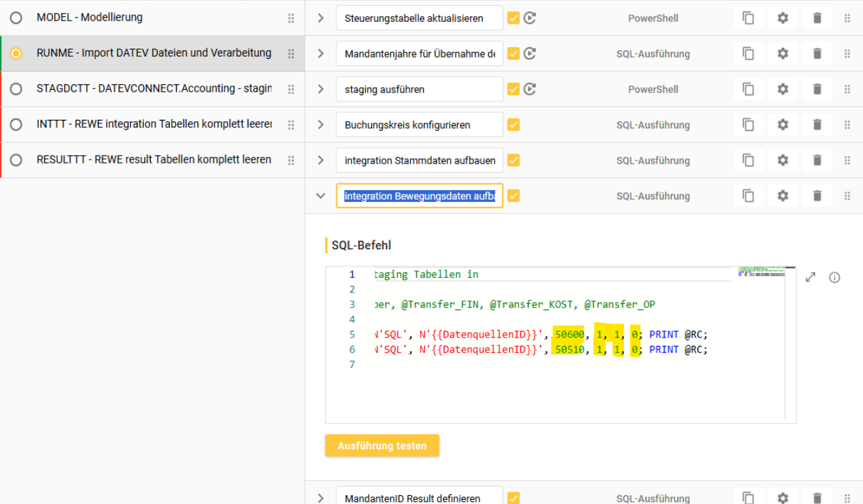
Task: Click the 'Ausführung testen' button
Action: tap(382, 446)
